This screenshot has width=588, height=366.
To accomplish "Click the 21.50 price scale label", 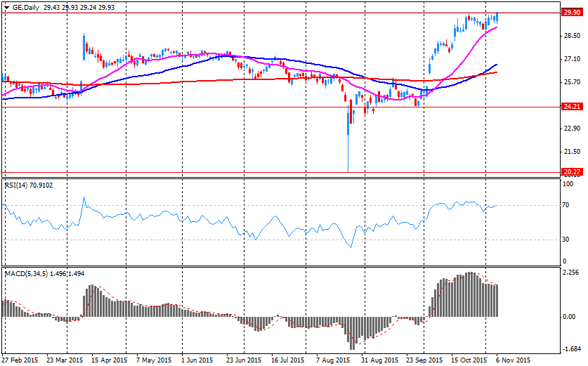I will click(x=573, y=152).
